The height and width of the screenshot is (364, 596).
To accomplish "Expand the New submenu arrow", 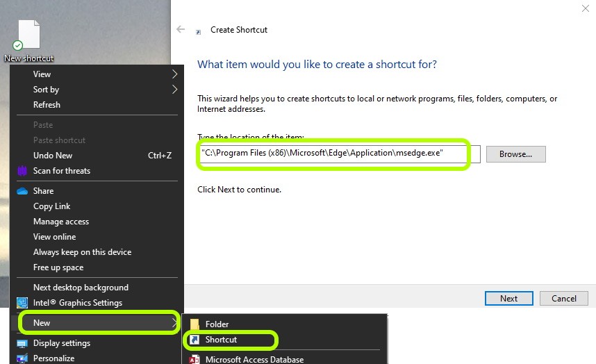I will click(x=174, y=323).
